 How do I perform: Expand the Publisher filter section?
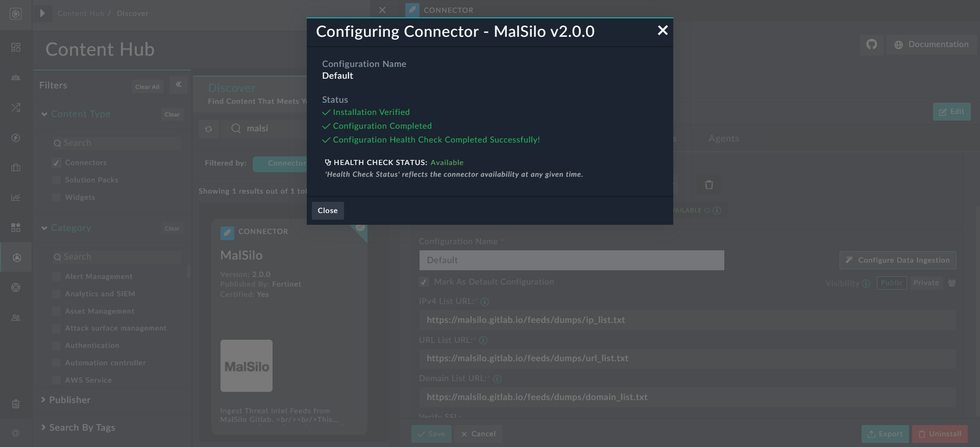(x=65, y=400)
